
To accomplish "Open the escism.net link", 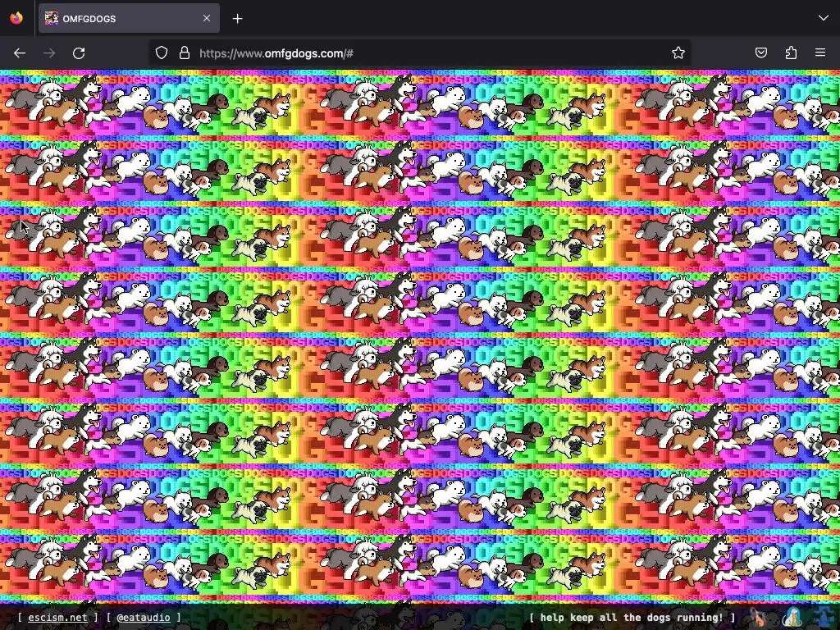I will (x=57, y=617).
